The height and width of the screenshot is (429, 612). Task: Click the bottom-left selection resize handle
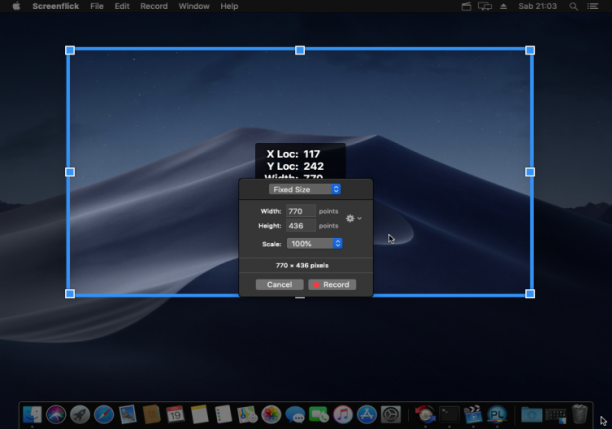click(x=70, y=294)
